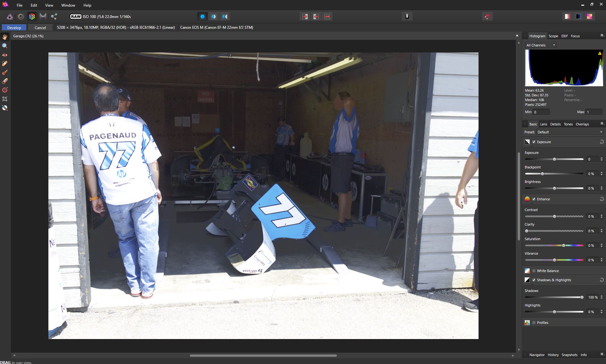Screen dimensions: 606x364
Task: Click the sync after icon
Action: pos(316,16)
